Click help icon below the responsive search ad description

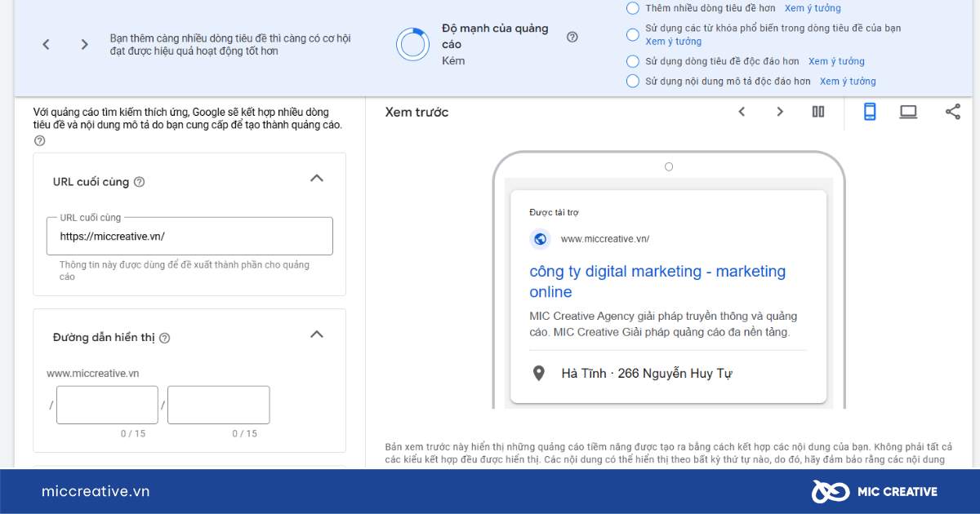point(39,141)
